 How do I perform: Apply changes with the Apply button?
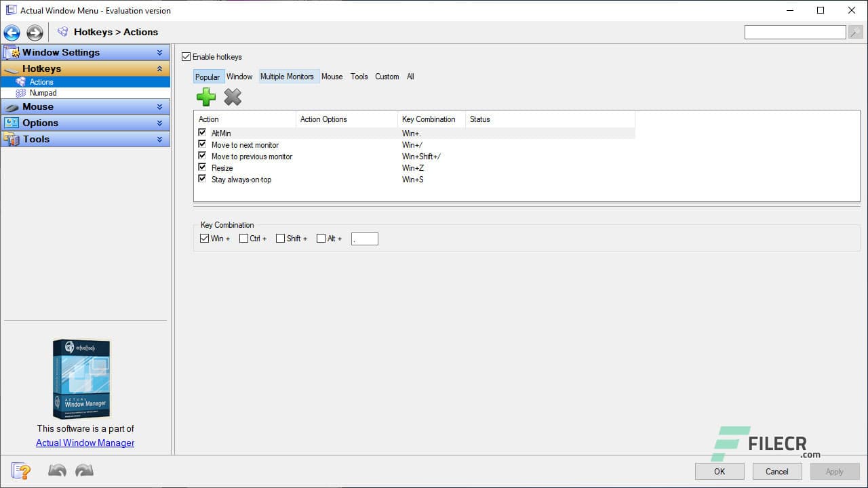834,471
